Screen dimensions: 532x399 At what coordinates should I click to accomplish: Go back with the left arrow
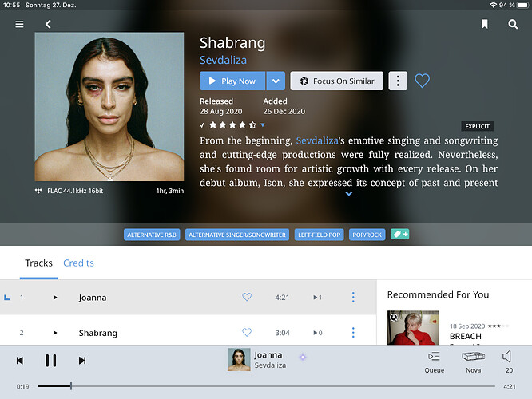pyautogui.click(x=48, y=24)
